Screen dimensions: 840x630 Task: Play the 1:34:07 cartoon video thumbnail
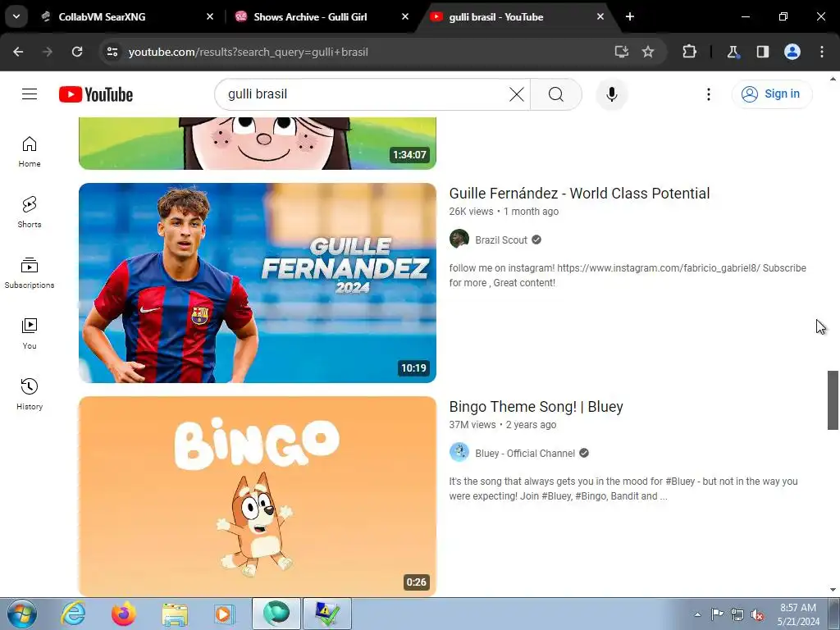257,144
